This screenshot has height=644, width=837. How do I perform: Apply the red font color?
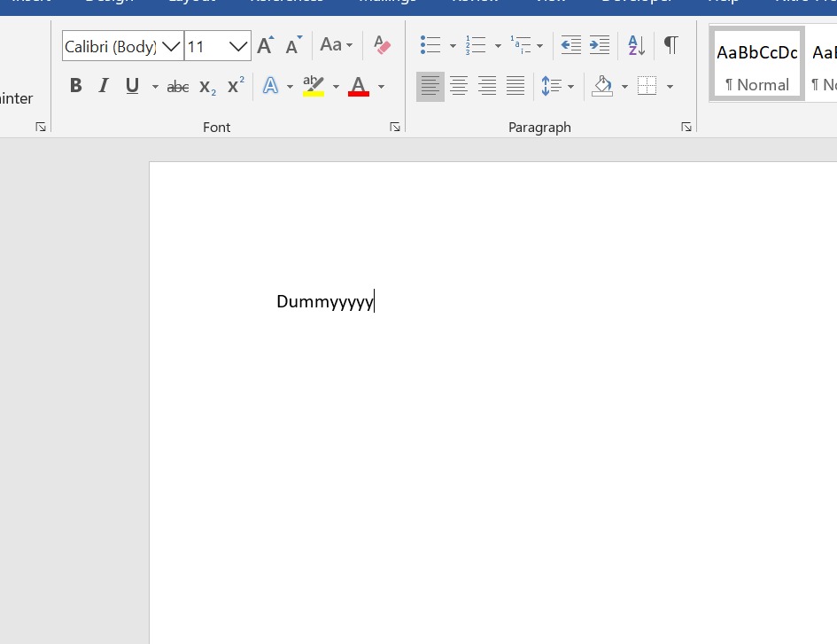pyautogui.click(x=359, y=86)
